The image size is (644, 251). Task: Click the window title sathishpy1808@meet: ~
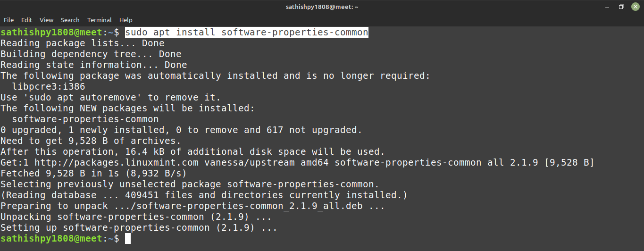point(322,7)
